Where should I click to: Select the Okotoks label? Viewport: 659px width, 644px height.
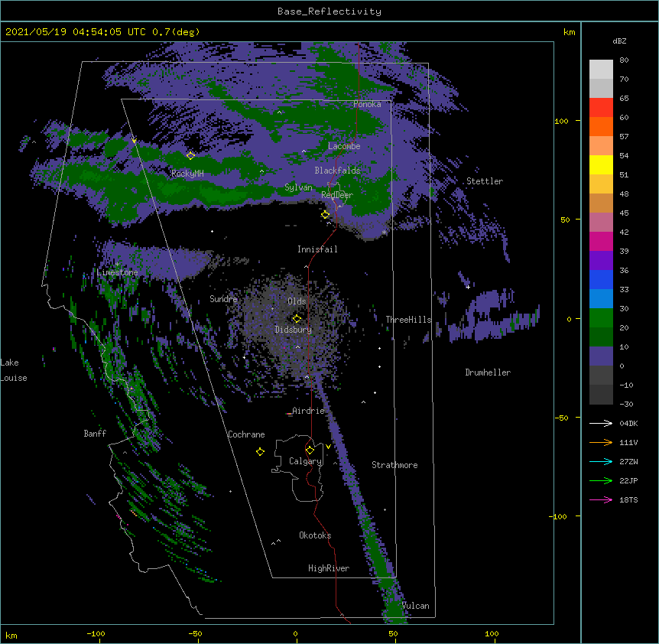point(315,535)
